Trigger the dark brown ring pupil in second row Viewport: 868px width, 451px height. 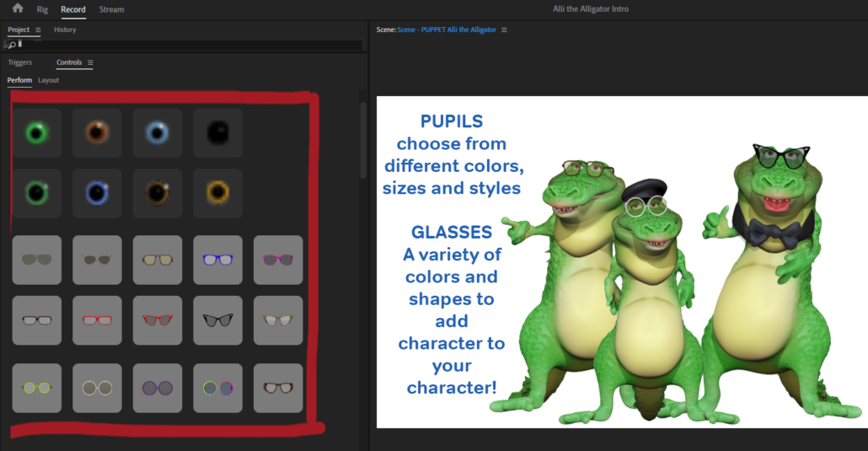pyautogui.click(x=158, y=193)
